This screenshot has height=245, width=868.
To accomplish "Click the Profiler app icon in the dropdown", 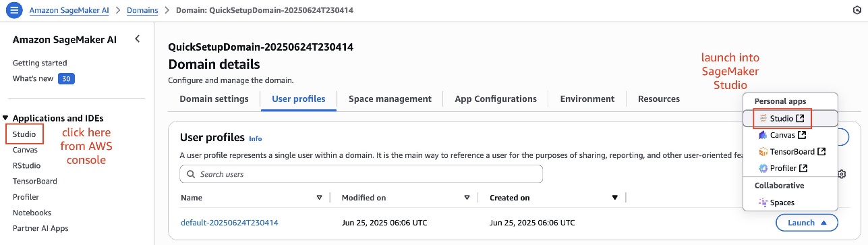I will (763, 168).
